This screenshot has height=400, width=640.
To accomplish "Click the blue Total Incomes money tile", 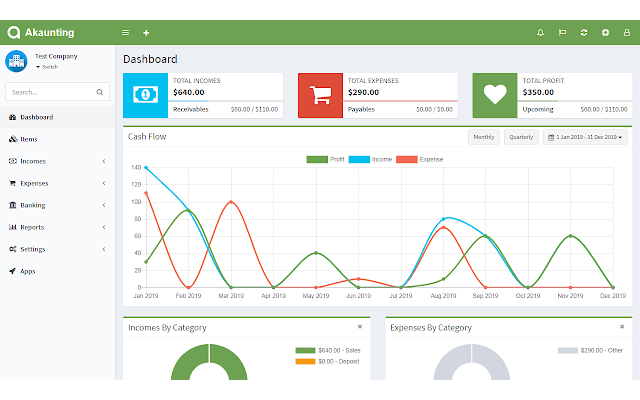I will point(145,96).
